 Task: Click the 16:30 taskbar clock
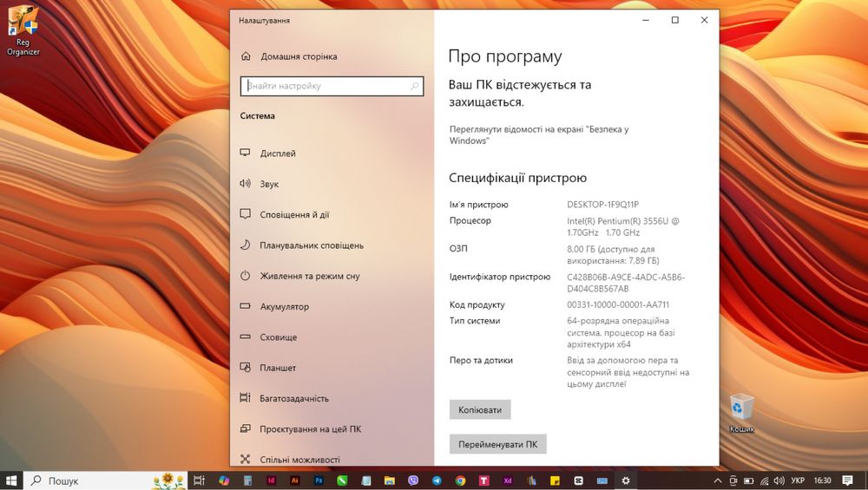(823, 480)
